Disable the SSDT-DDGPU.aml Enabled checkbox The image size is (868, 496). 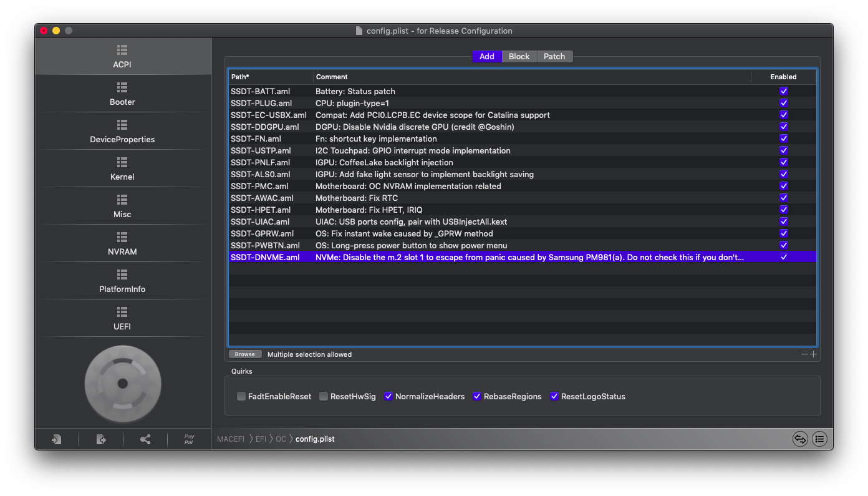tap(784, 127)
